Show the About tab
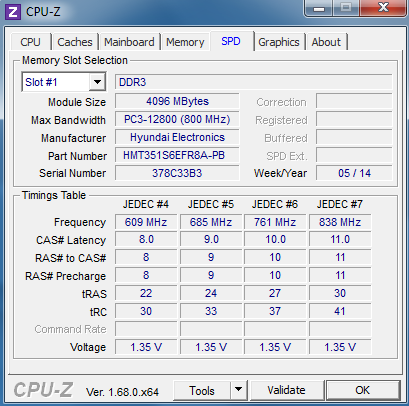 tap(326, 42)
